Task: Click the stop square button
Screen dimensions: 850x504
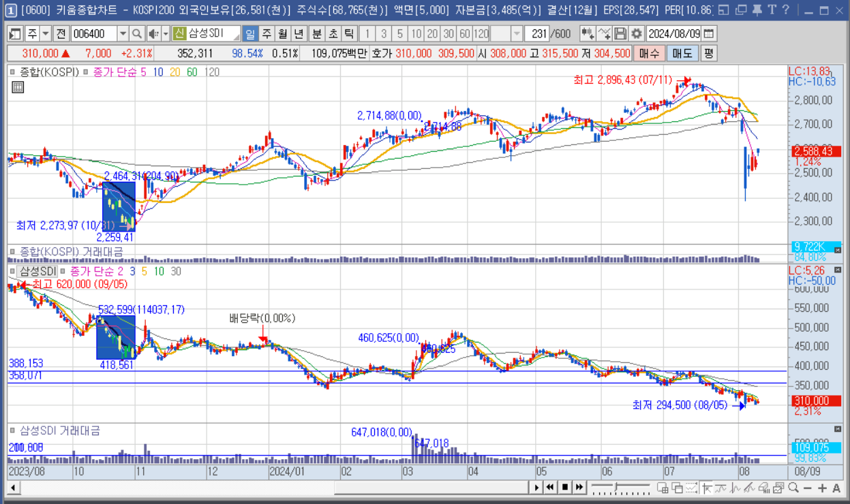Action: click(565, 487)
